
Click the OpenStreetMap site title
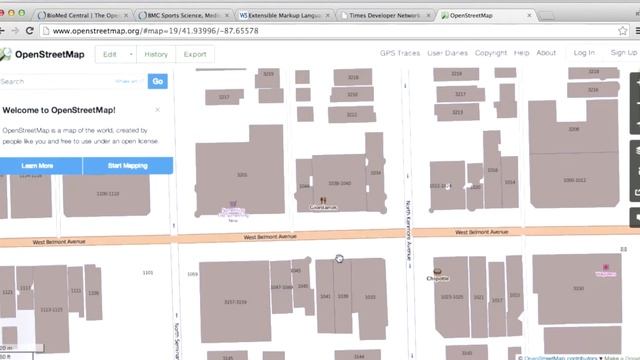coord(49,54)
